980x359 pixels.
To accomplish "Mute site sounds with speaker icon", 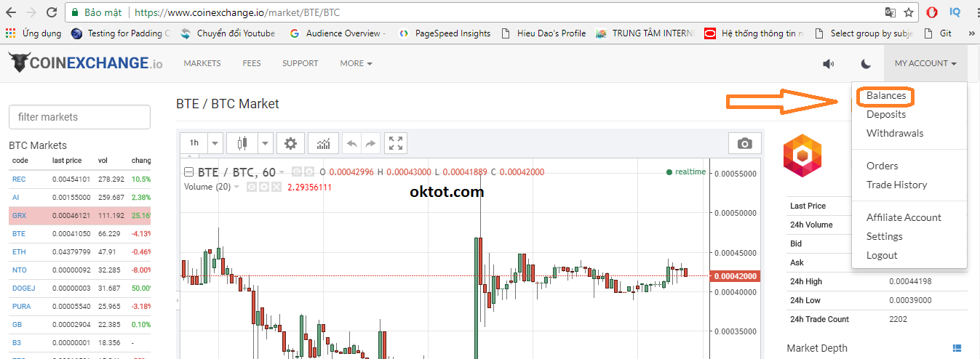I will (x=828, y=64).
